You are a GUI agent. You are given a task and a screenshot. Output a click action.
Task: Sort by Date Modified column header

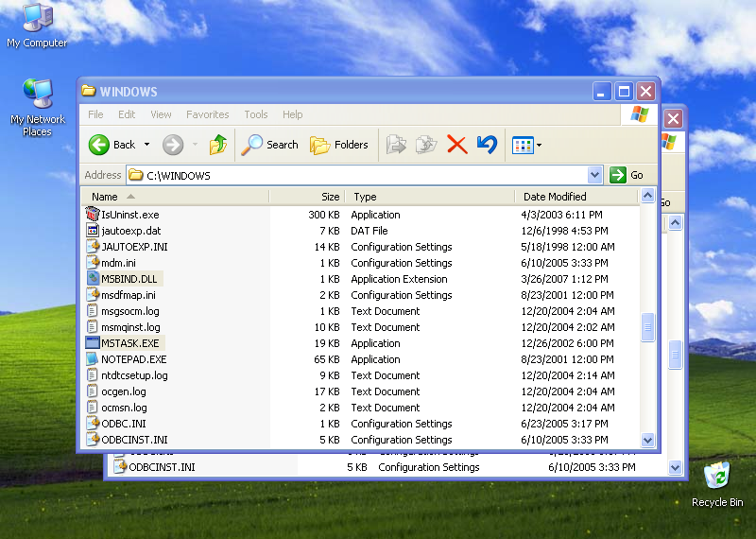(x=577, y=197)
